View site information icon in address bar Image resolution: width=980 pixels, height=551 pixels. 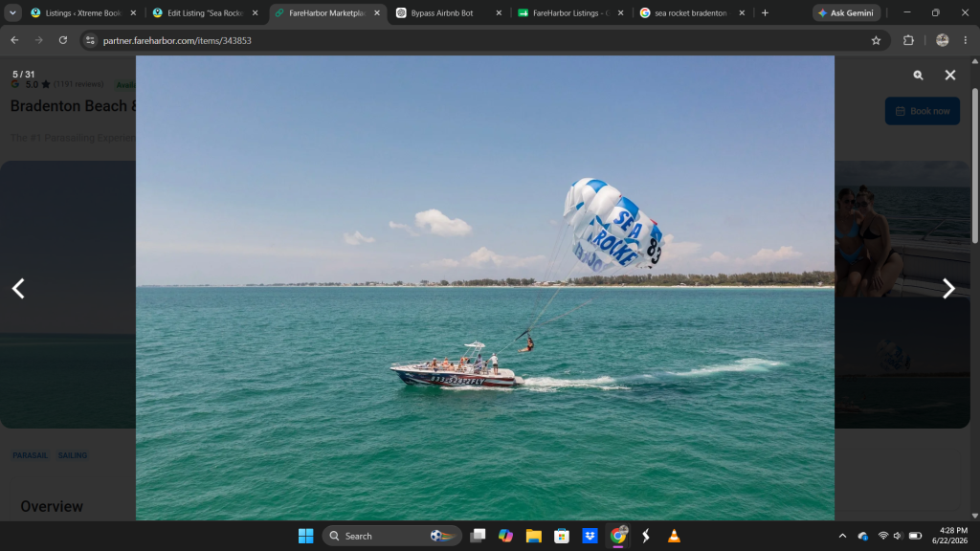(x=90, y=40)
